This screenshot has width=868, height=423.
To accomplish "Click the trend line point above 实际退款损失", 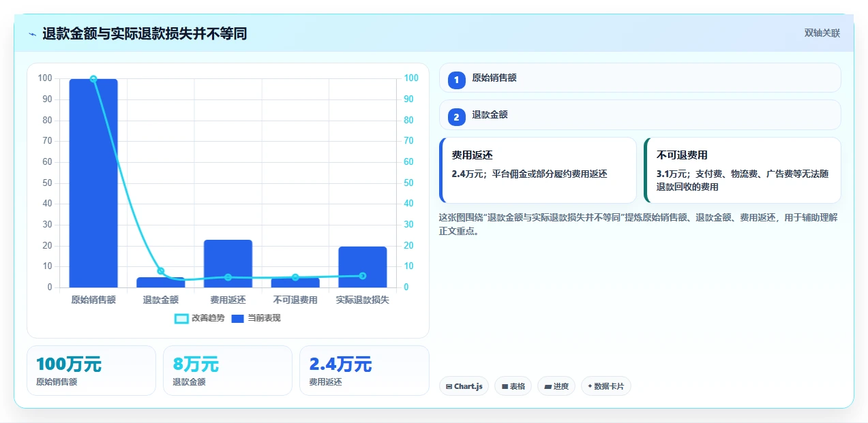I will (363, 276).
